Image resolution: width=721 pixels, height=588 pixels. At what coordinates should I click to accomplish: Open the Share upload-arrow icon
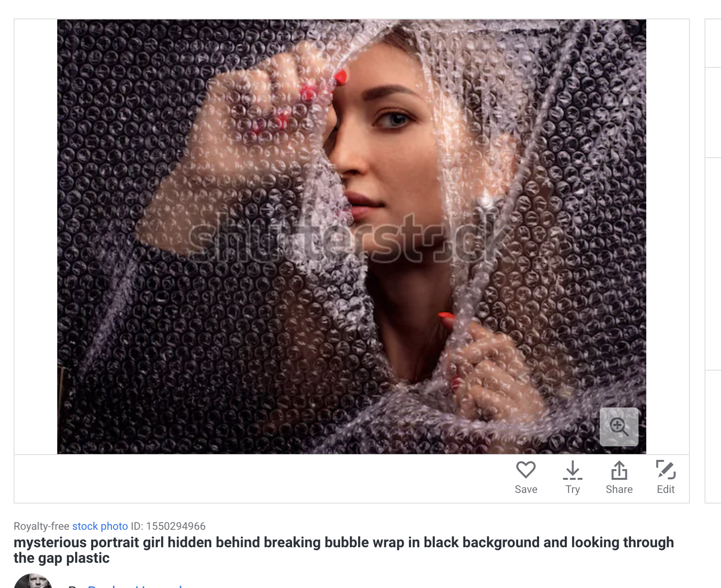[x=619, y=470]
